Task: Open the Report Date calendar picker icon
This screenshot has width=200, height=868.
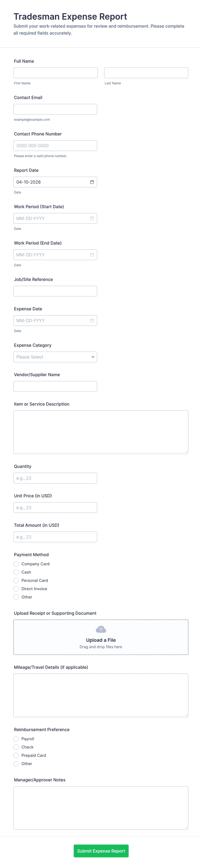Action: click(x=92, y=182)
